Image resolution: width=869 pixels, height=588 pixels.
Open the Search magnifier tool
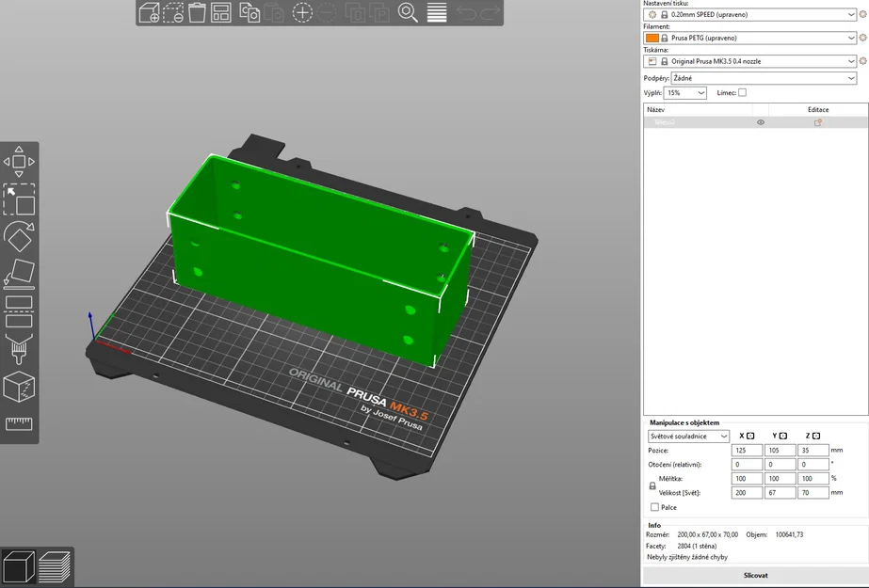(x=408, y=12)
